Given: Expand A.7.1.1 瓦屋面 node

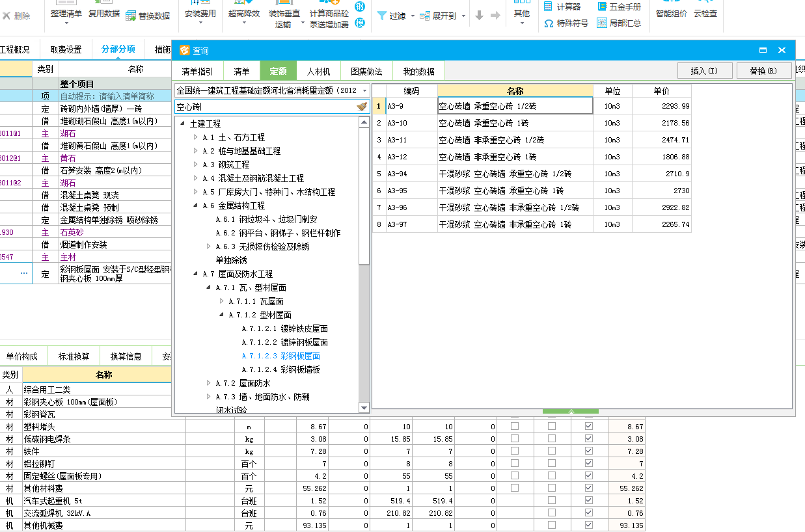Looking at the screenshot, I should tap(222, 301).
